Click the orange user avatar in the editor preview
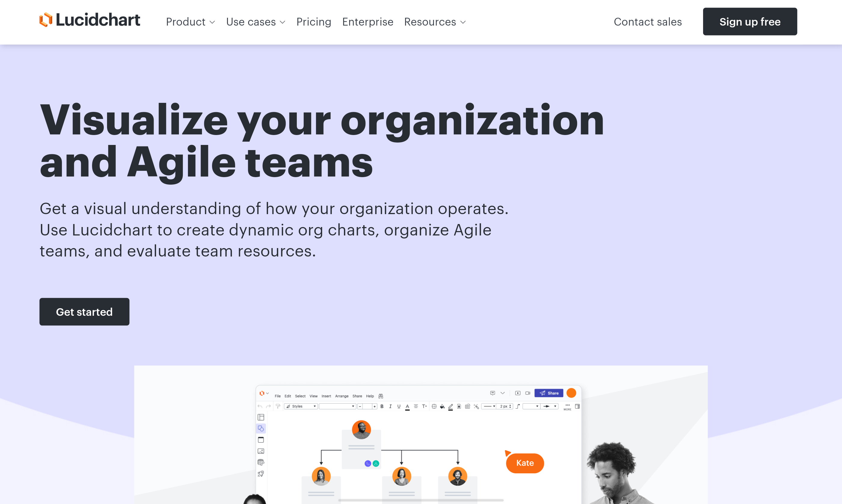This screenshot has height=504, width=842. click(572, 393)
